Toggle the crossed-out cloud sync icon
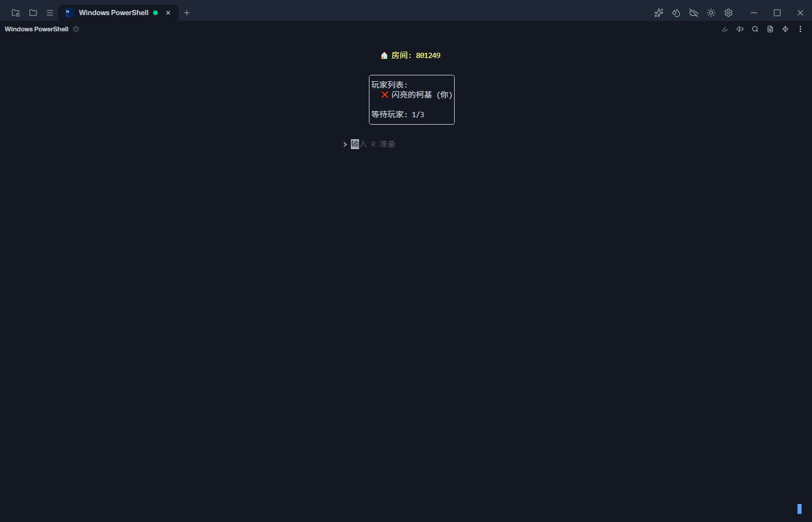 [x=694, y=13]
